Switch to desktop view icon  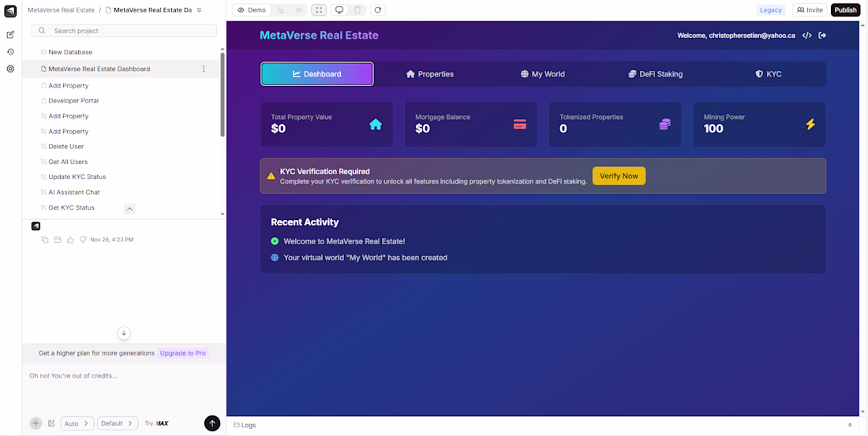point(339,10)
